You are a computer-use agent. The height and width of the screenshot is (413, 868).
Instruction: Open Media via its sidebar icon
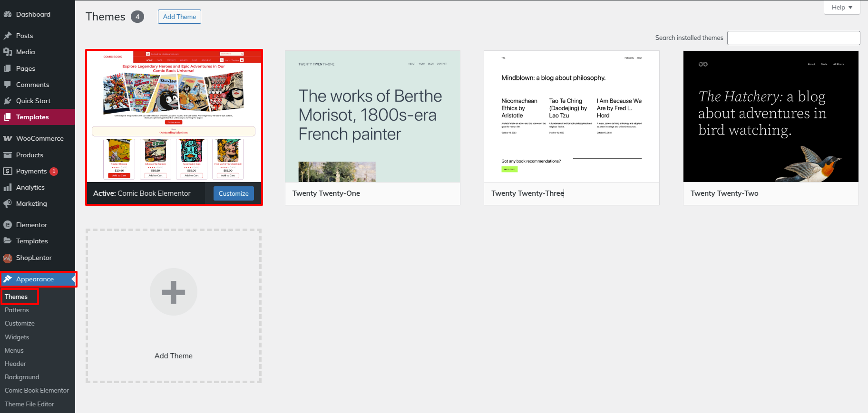8,52
